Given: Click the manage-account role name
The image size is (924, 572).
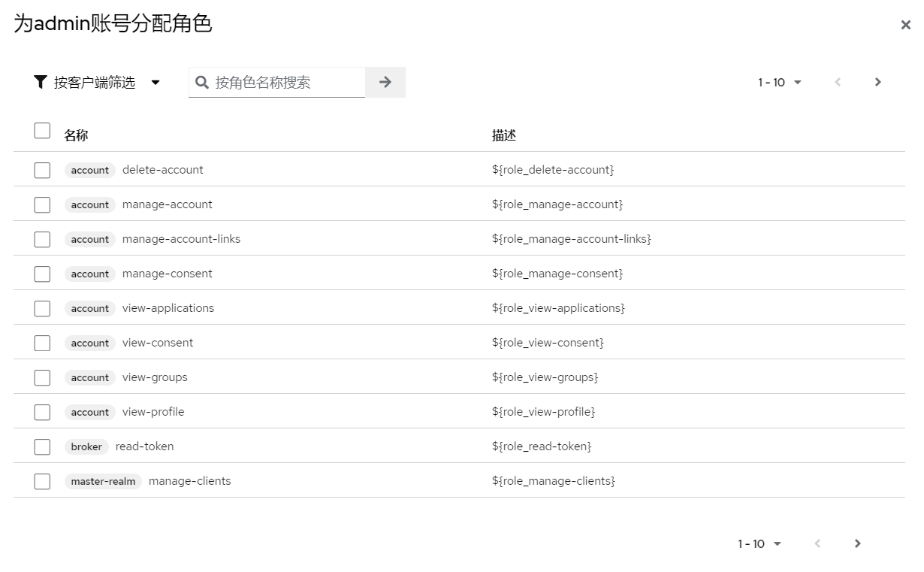Looking at the screenshot, I should click(x=168, y=204).
